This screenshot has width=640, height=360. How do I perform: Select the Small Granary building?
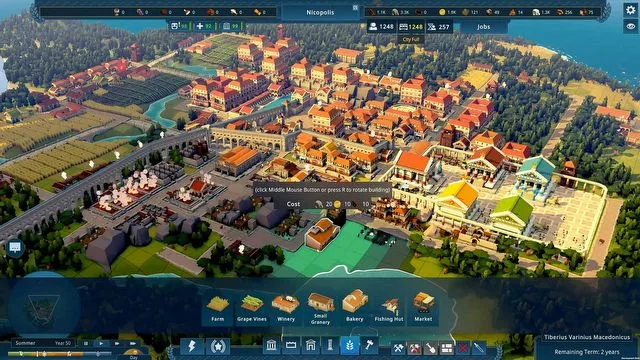coord(320,309)
